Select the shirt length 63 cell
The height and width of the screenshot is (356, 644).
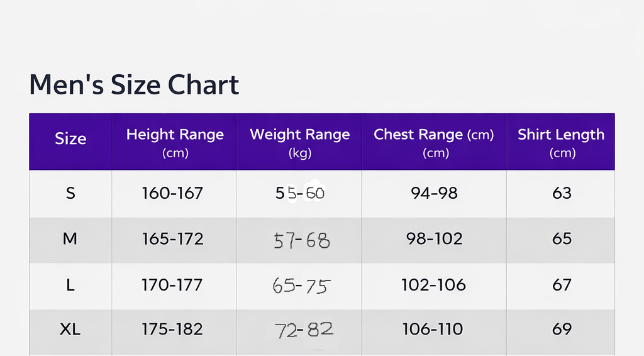pos(562,193)
